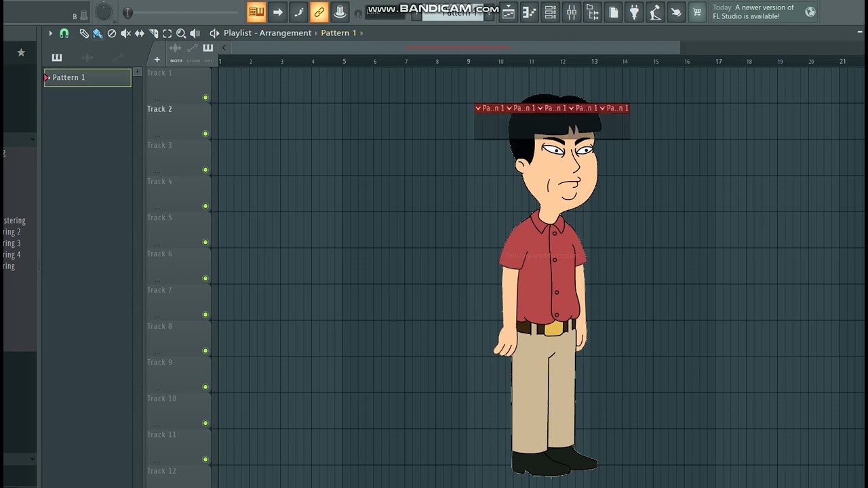Click the tempo tapper icon
The image size is (868, 488).
655,12
